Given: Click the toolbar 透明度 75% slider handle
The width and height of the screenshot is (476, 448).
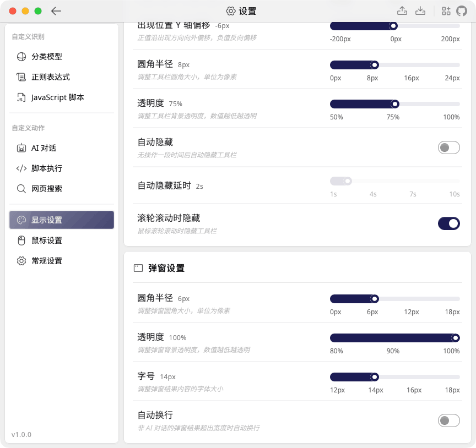Looking at the screenshot, I should [x=394, y=105].
